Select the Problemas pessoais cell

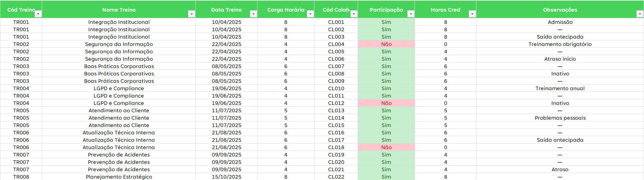click(560, 118)
